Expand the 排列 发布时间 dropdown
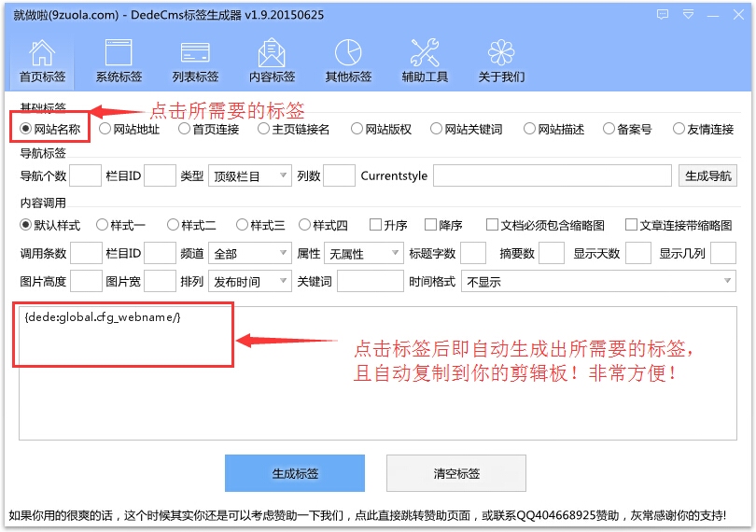Image resolution: width=756 pixels, height=532 pixels. [250, 281]
